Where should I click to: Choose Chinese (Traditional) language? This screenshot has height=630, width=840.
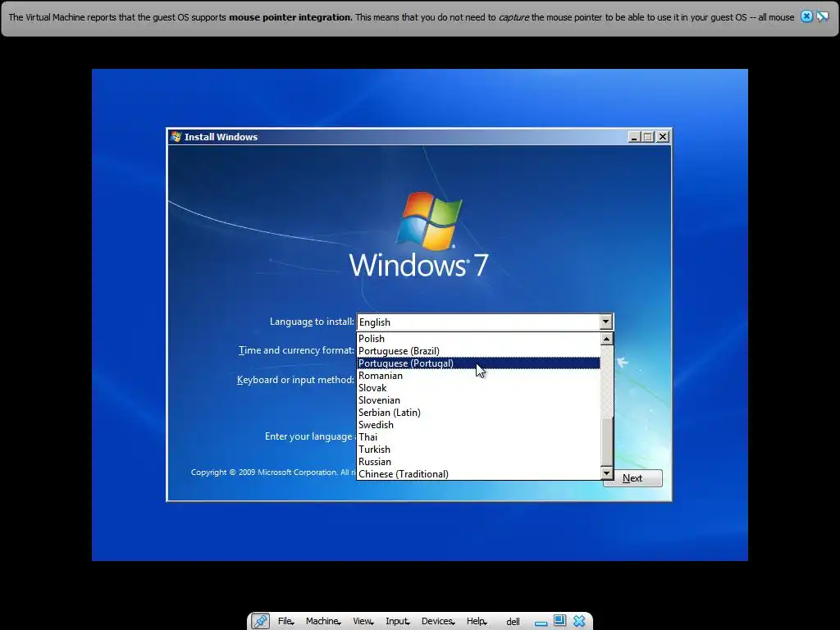click(478, 474)
